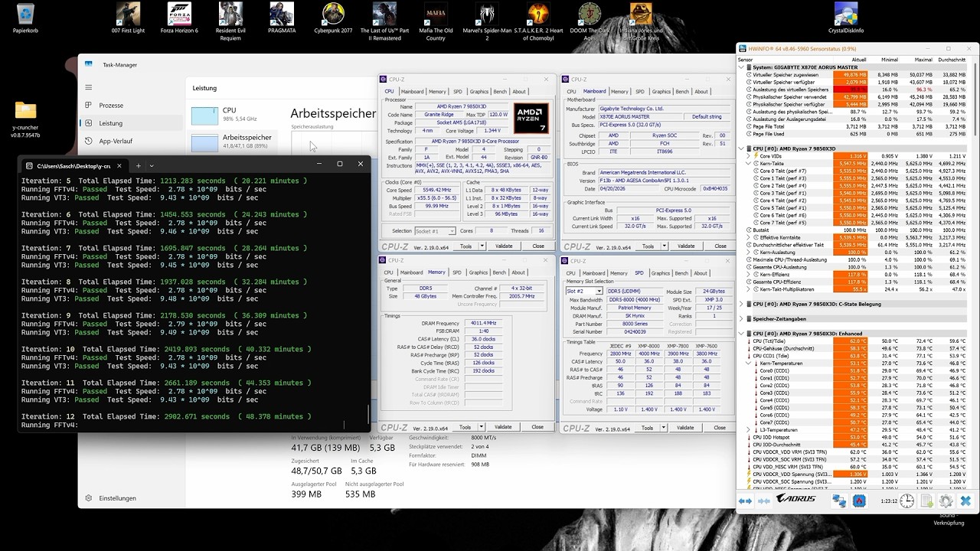
Task: Launch 007 First Light desktop shortcut
Action: 128,18
